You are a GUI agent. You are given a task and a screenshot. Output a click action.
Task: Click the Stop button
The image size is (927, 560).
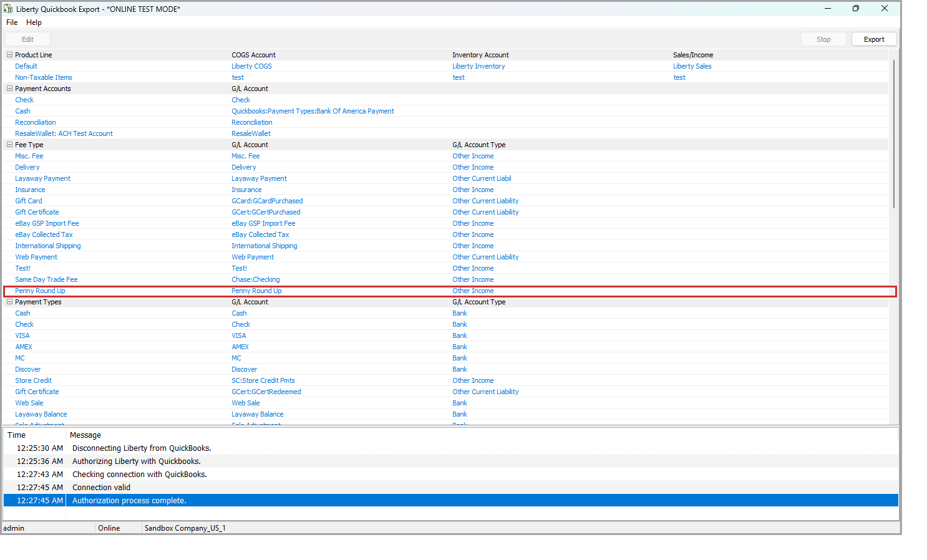823,39
